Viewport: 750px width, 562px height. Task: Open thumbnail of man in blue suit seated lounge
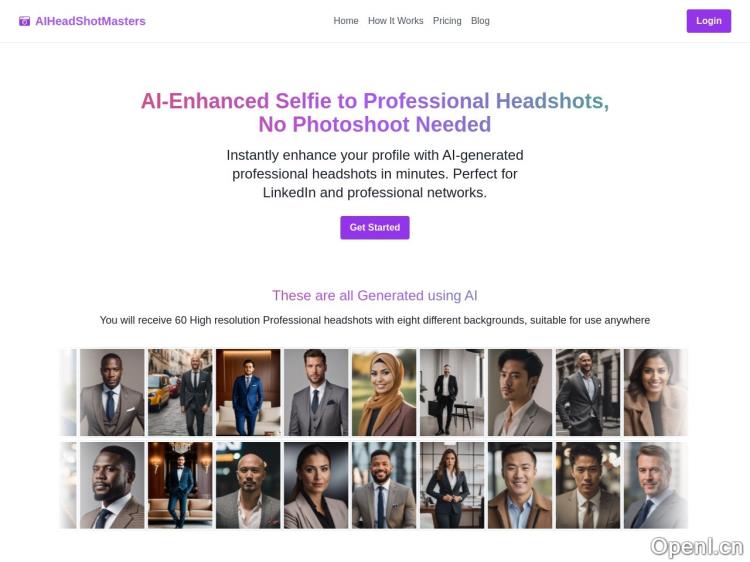tap(248, 392)
